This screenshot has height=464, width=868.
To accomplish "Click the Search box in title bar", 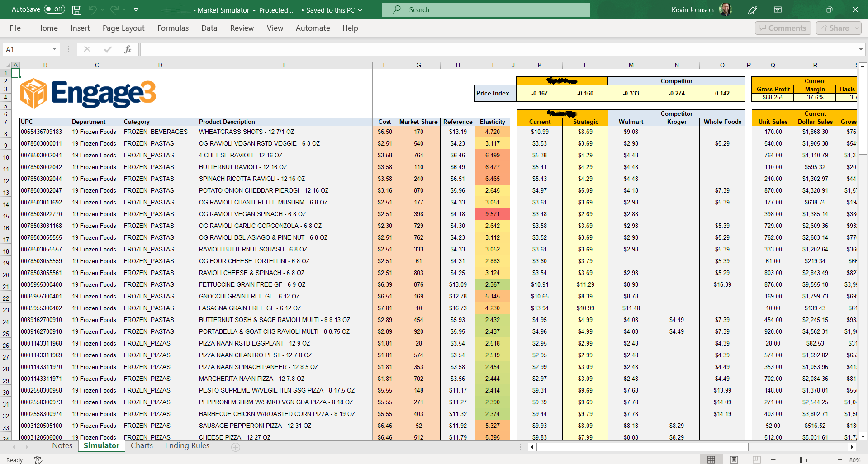I will (x=486, y=9).
